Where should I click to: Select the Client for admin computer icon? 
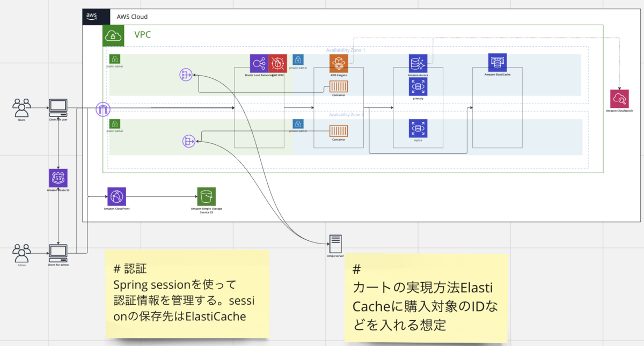coord(58,253)
